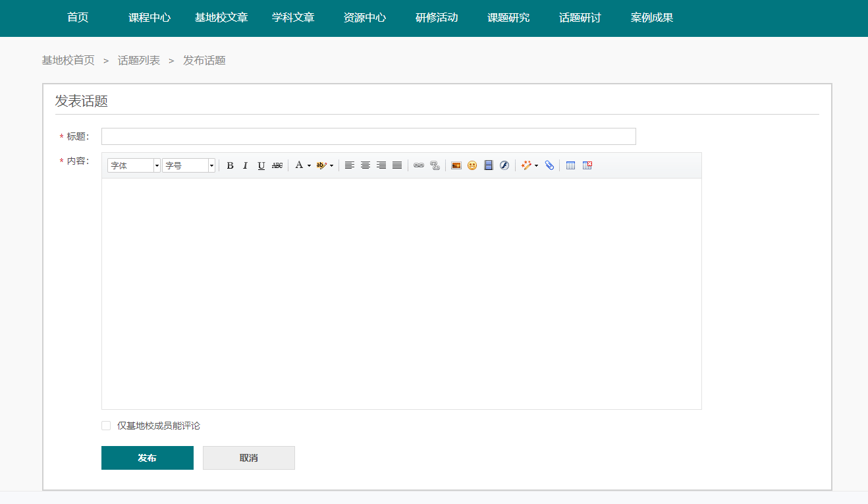Viewport: 868px width, 504px height.
Task: Open the 资源中心 navigation menu item
Action: pyautogui.click(x=365, y=18)
